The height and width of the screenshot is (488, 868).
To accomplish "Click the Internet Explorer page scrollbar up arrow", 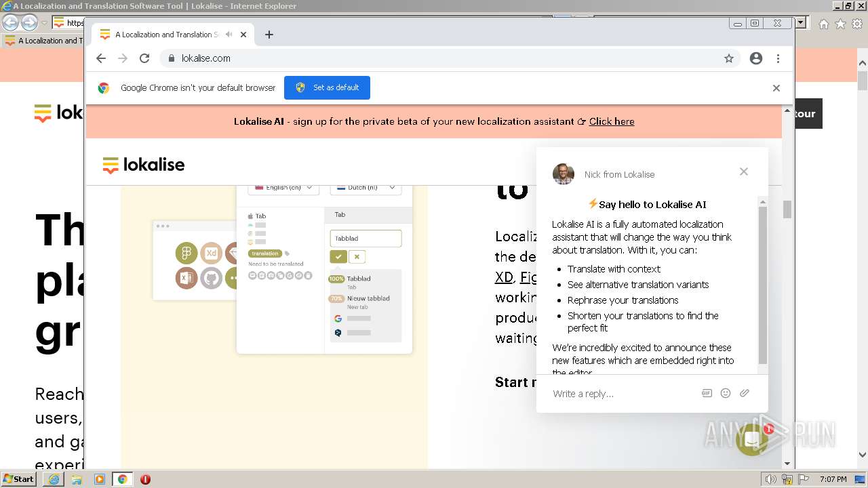I will 863,64.
